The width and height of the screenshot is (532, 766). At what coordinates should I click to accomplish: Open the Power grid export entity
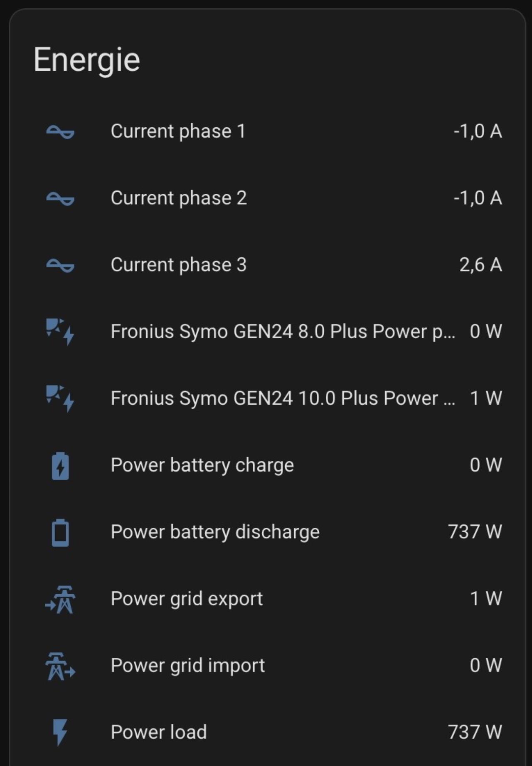(x=187, y=599)
